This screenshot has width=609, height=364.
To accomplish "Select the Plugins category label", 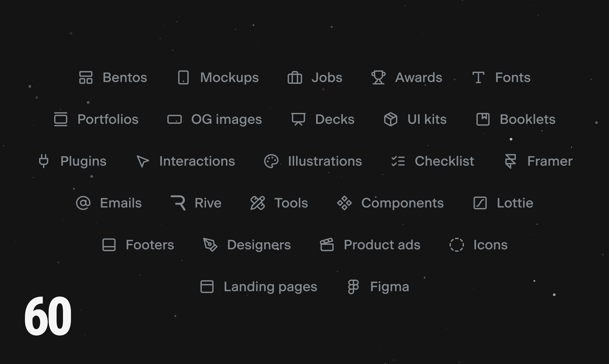I will click(83, 162).
